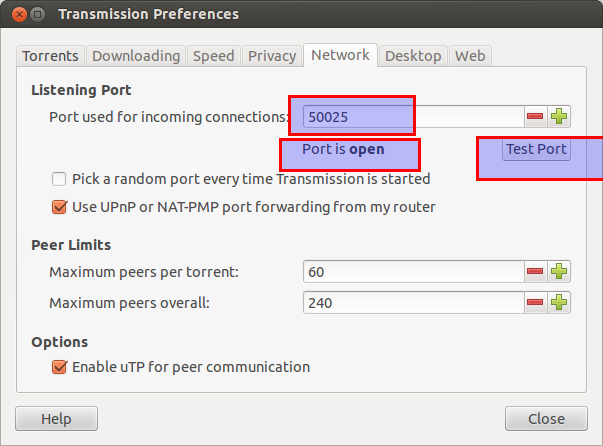This screenshot has height=446, width=603.
Task: Increase maximum peers overall
Action: coord(559,303)
